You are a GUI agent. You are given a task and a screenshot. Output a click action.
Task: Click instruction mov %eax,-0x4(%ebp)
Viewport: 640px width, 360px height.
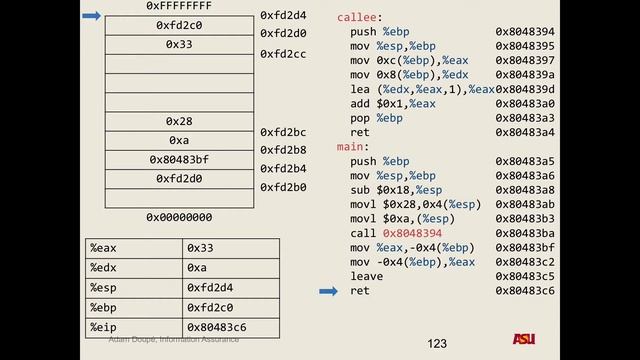click(x=412, y=248)
